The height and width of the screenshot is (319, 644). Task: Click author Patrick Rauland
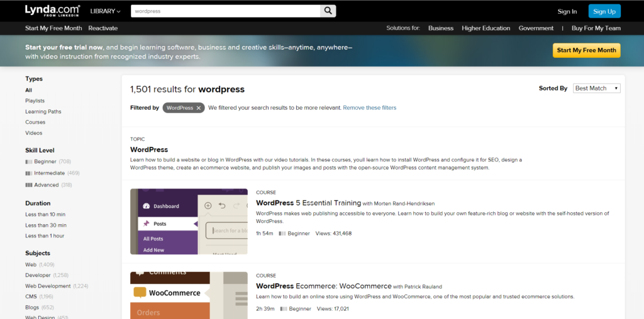click(x=423, y=286)
